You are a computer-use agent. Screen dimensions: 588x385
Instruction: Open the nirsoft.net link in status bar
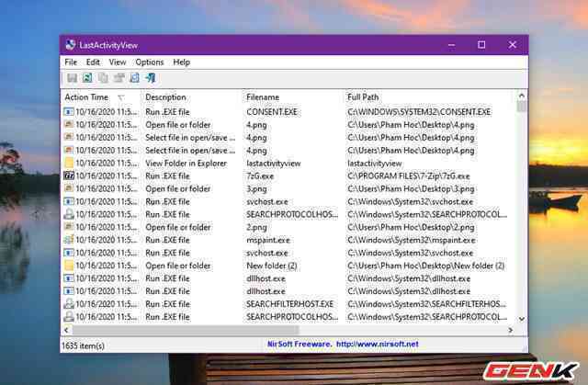(377, 345)
